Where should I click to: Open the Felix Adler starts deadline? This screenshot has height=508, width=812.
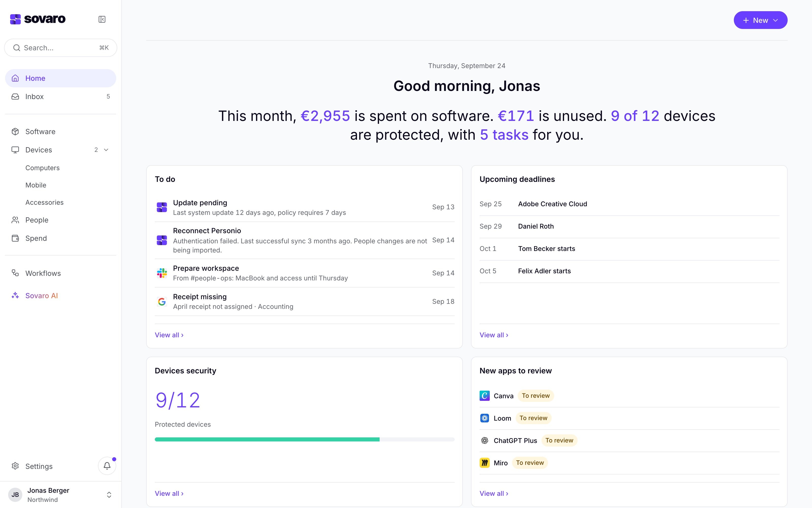click(629, 271)
